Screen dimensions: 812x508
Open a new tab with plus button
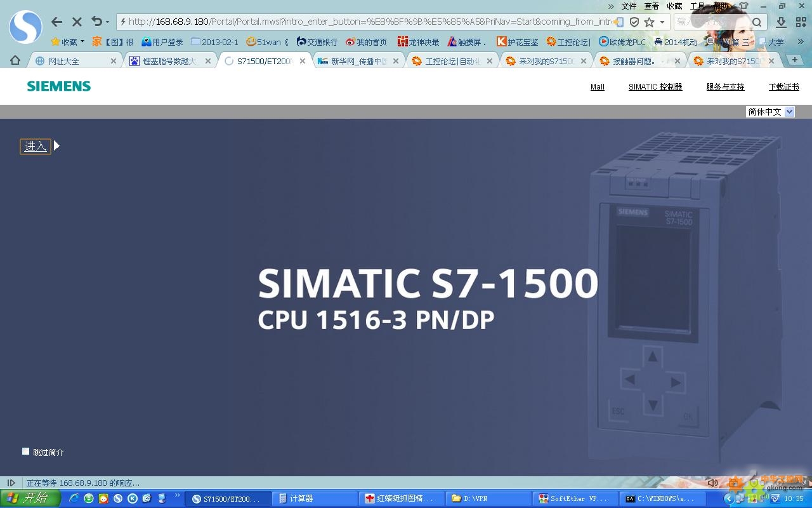[x=794, y=60]
